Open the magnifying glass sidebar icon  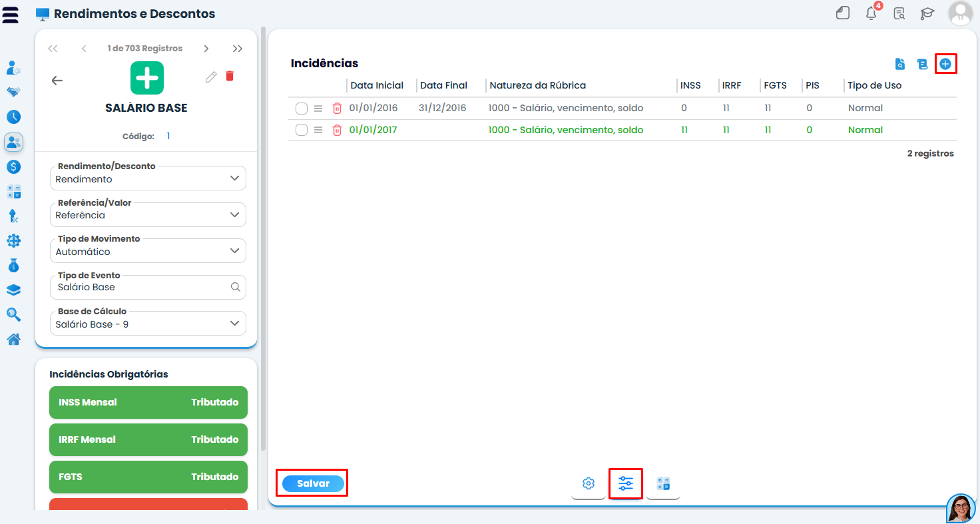click(x=13, y=314)
